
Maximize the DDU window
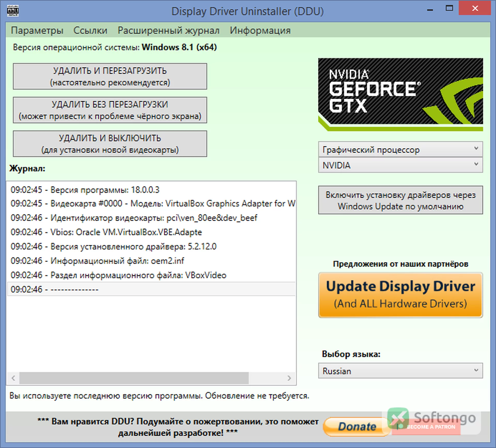point(450,9)
